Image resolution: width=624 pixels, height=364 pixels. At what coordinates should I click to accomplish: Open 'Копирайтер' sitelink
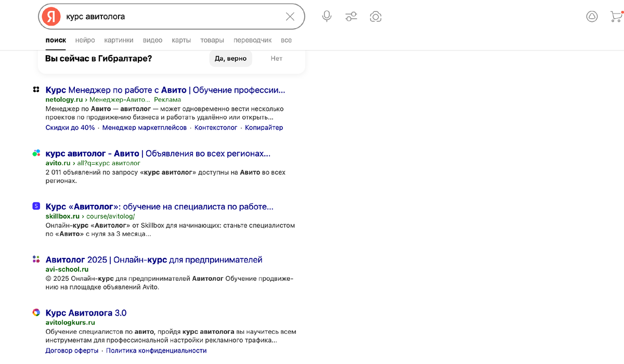coord(264,127)
